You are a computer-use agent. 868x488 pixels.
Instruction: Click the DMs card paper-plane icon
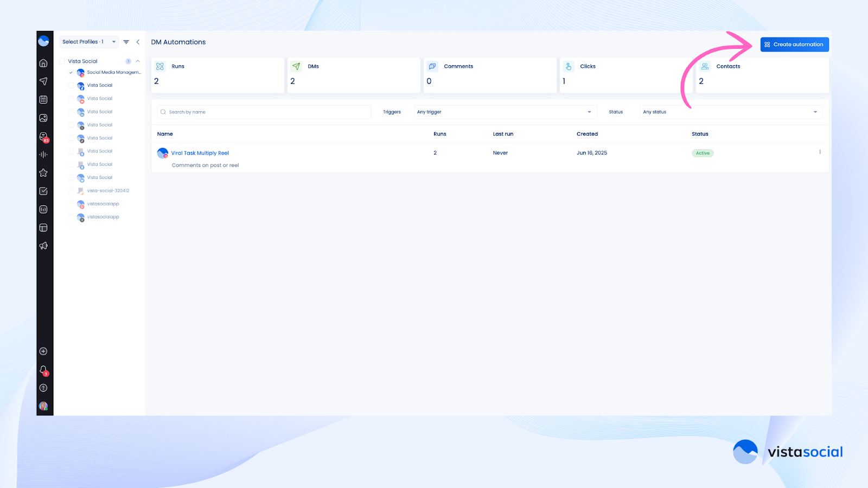[296, 66]
